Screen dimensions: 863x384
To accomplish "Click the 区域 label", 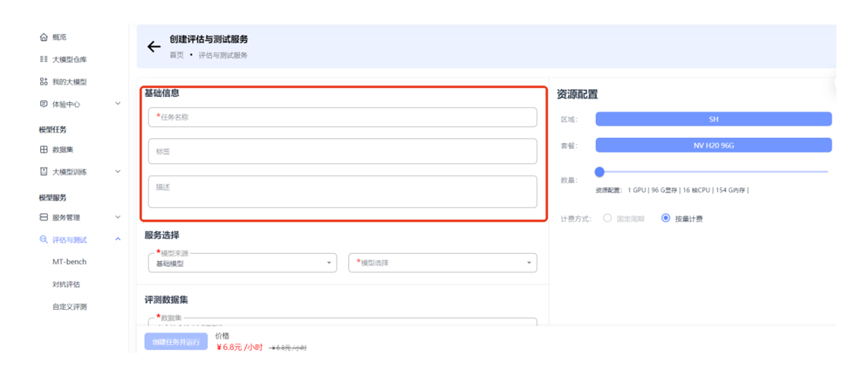I will pos(569,119).
